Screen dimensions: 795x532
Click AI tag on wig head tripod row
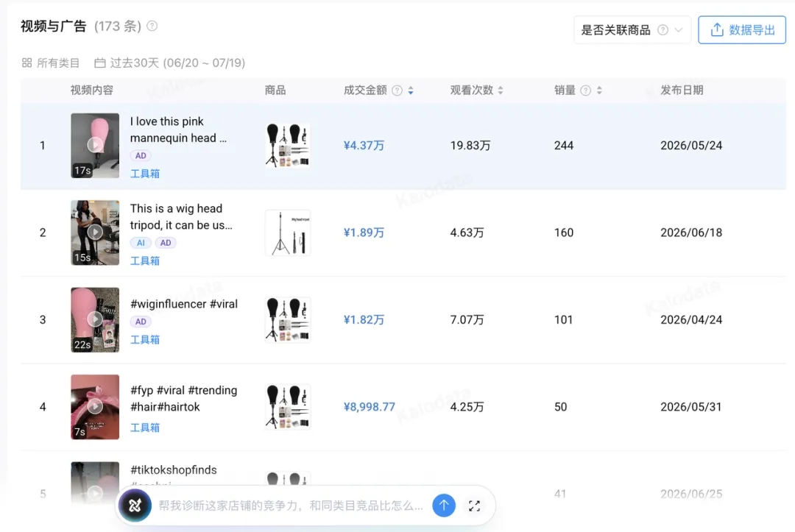[x=141, y=243]
